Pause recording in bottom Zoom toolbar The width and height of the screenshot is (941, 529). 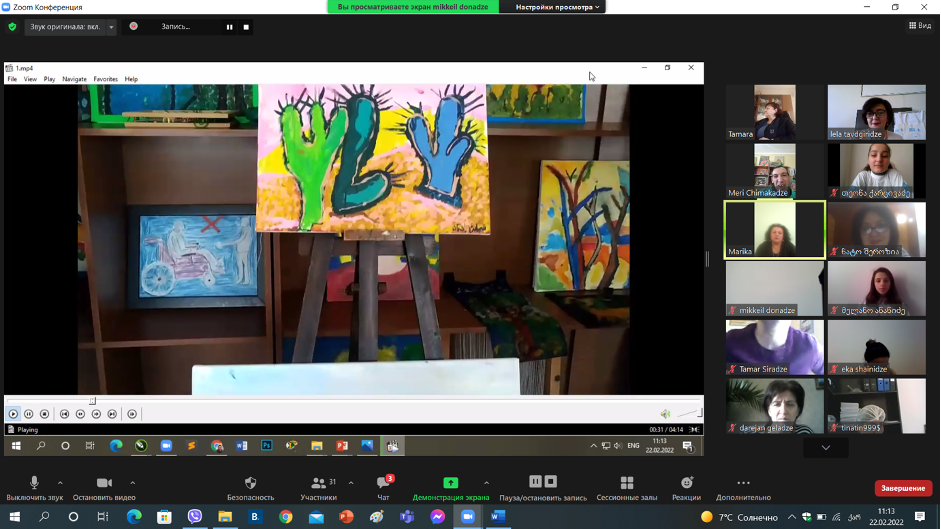535,482
